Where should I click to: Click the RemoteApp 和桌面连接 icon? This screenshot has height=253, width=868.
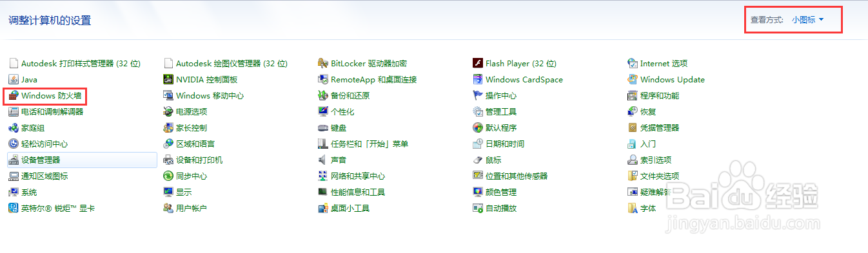pos(323,80)
